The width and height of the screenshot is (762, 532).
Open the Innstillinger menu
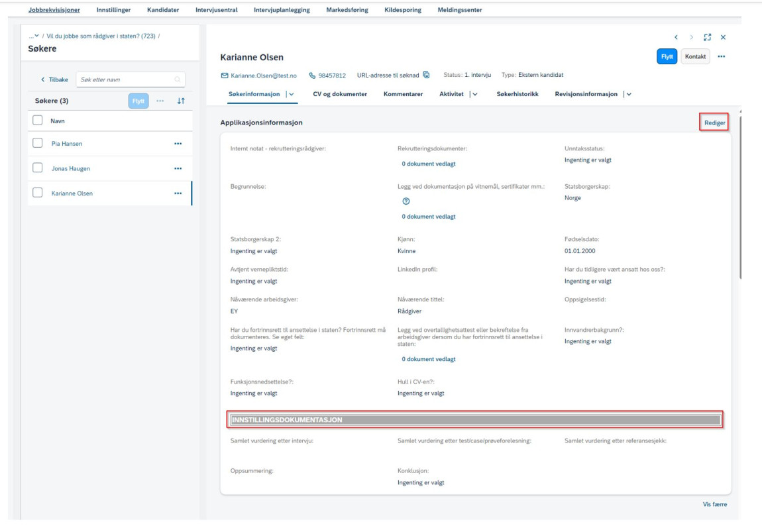click(x=113, y=10)
